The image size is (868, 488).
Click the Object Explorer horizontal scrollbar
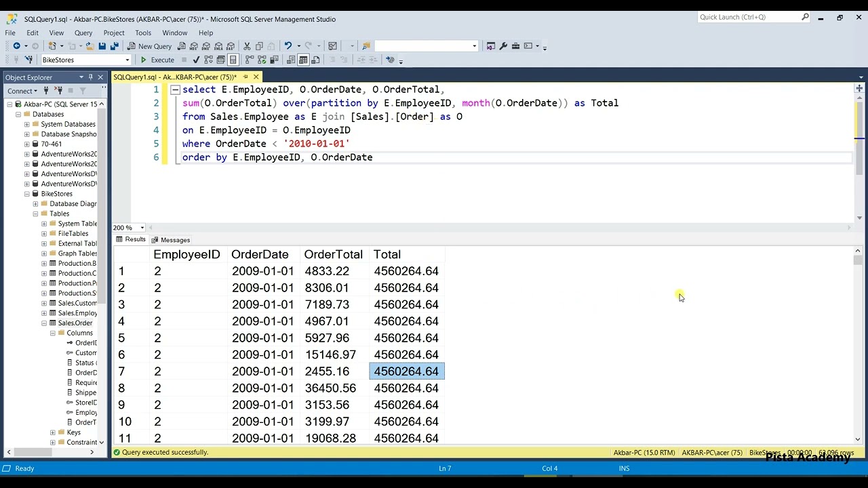[x=52, y=452]
